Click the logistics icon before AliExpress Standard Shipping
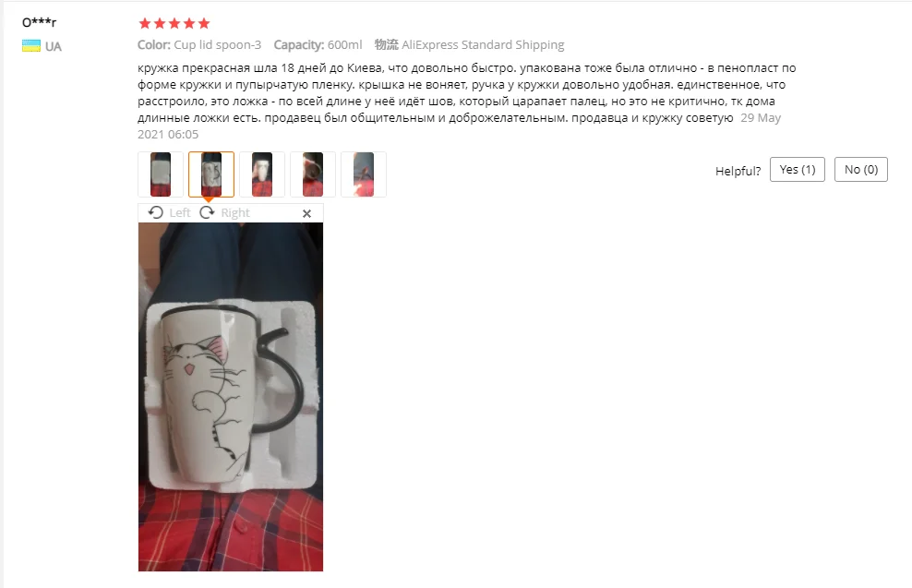This screenshot has width=912, height=588. coord(386,45)
